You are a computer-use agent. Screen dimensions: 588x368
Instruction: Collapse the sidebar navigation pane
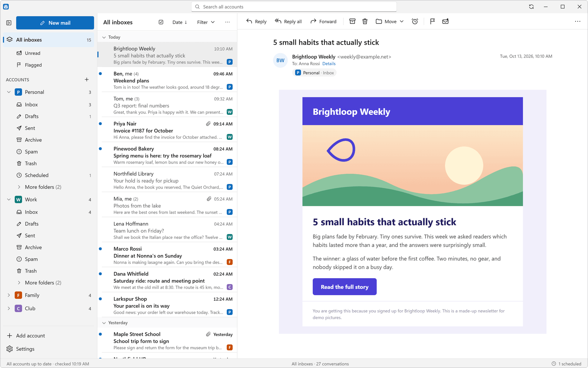[9, 23]
